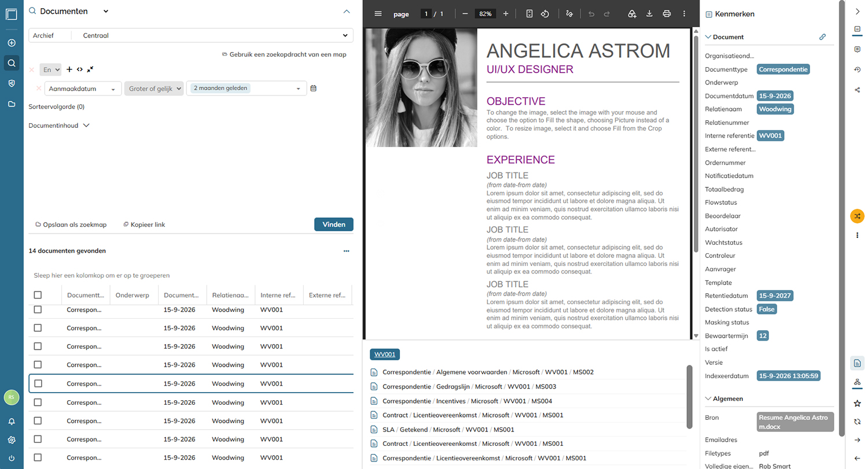Viewport: 868px width, 469px height.
Task: Click the link icon beside Document header
Action: pyautogui.click(x=822, y=37)
